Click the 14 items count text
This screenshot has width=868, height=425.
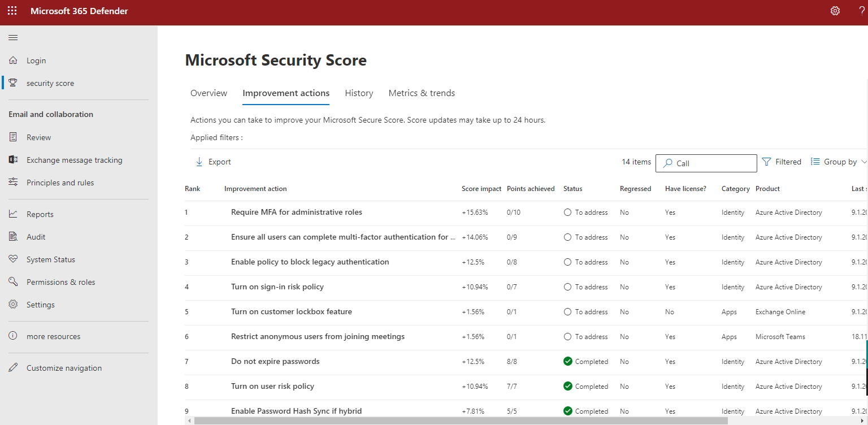[x=636, y=162]
